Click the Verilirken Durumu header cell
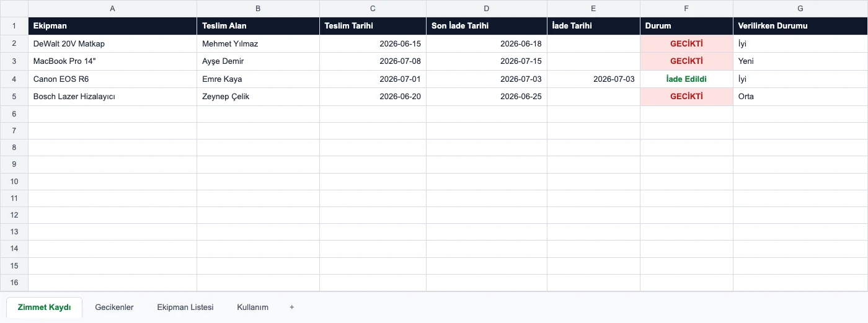The width and height of the screenshot is (868, 323). [x=800, y=26]
